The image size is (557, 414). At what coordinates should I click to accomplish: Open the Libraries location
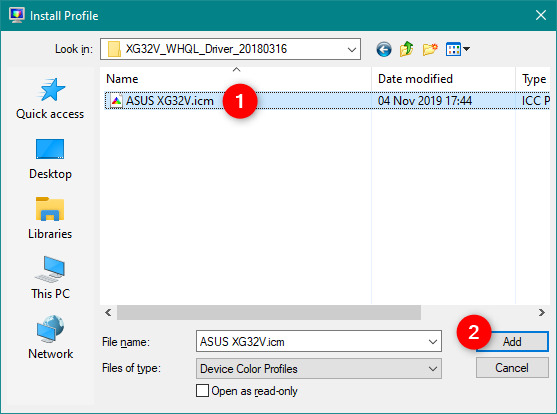(50, 219)
